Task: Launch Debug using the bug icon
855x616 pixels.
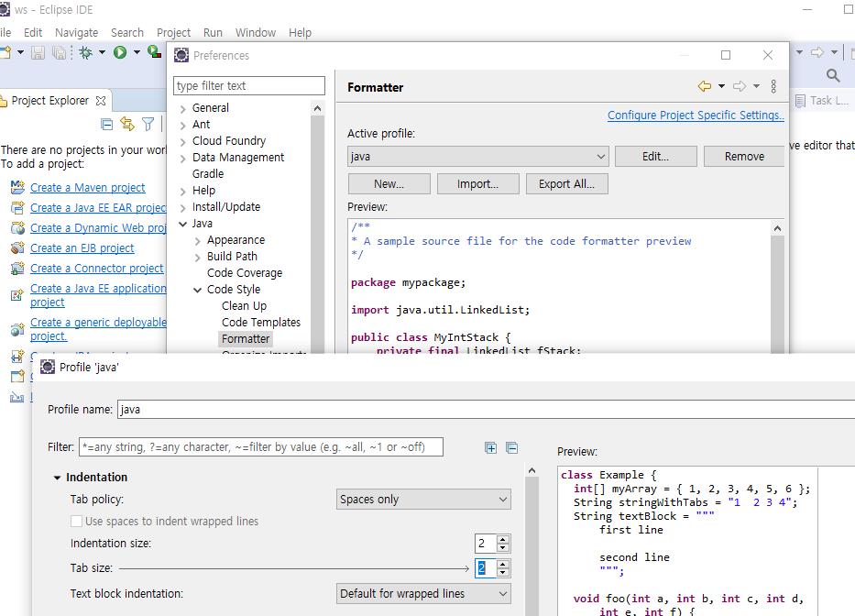Action: click(86, 52)
